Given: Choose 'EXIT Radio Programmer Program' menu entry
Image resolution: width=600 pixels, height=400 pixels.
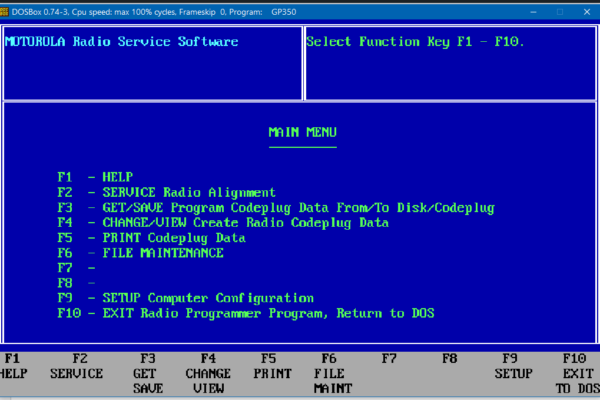Looking at the screenshot, I should (246, 313).
